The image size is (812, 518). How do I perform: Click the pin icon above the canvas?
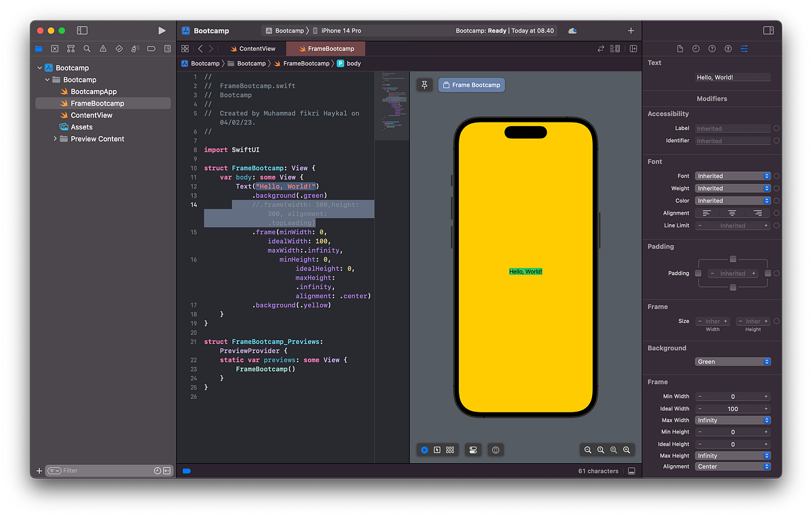tap(424, 85)
